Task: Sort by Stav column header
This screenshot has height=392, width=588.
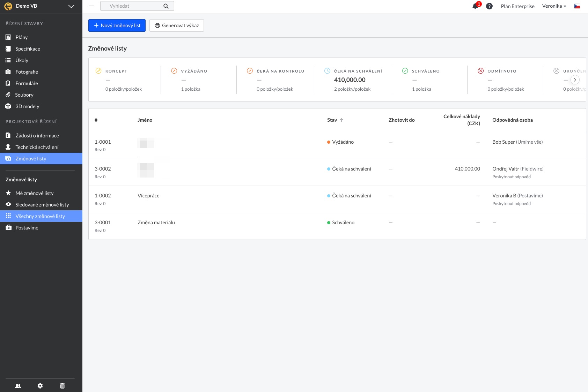Action: [335, 120]
